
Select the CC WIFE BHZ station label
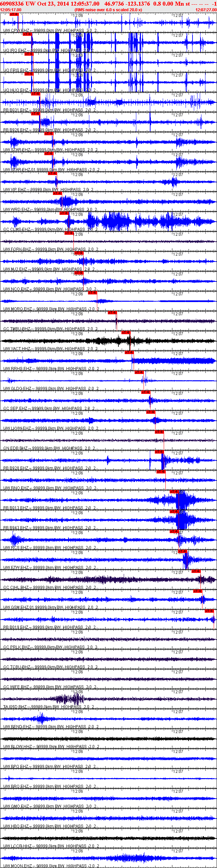click(x=50, y=687)
